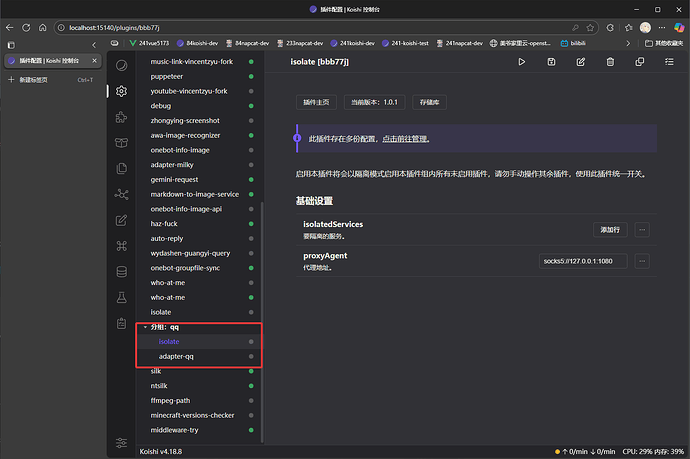
Task: Click the 添加行 button
Action: pyautogui.click(x=609, y=229)
